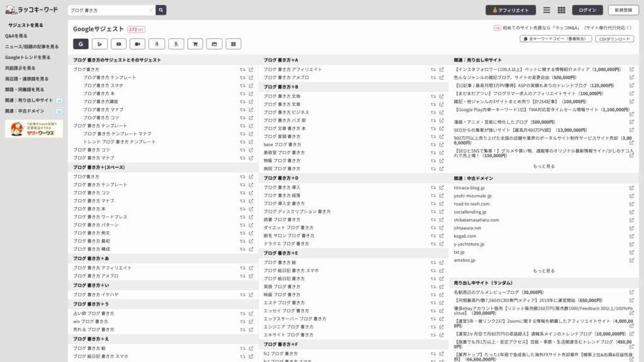Re-search icon for ブログ書き方 本 row
Image resolution: width=644 pixels, height=362 pixels.
(243, 94)
